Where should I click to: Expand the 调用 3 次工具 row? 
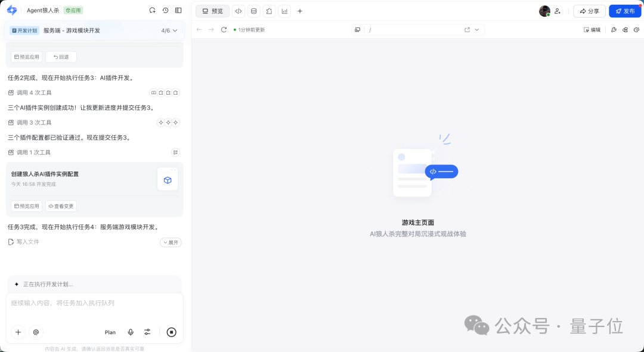click(94, 122)
